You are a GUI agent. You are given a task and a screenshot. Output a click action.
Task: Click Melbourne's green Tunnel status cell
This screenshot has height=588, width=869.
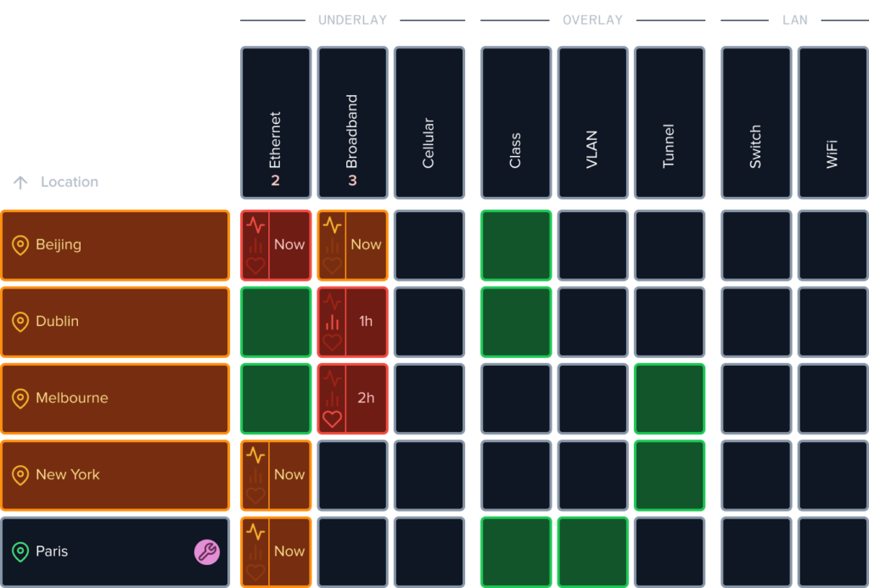pos(669,399)
